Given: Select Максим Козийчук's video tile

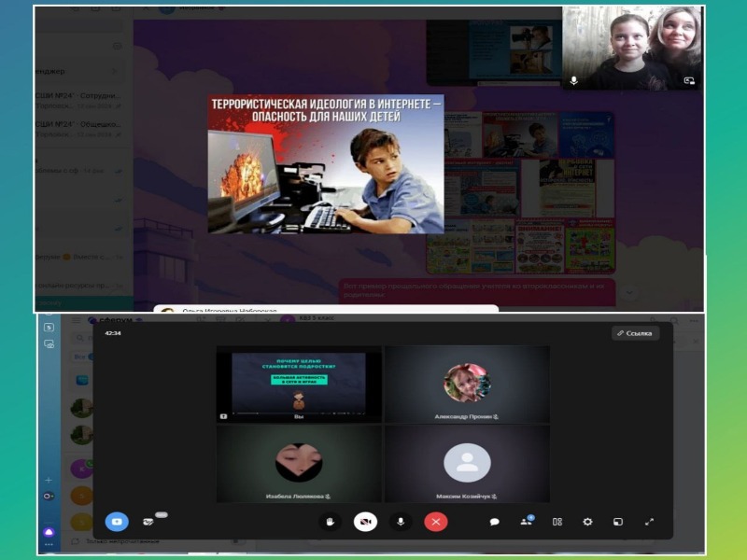Looking at the screenshot, I should [x=467, y=464].
